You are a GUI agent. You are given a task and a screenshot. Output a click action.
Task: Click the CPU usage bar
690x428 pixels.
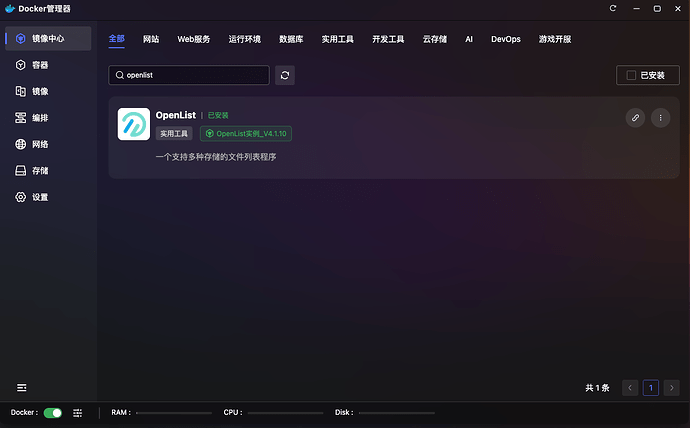pos(285,413)
